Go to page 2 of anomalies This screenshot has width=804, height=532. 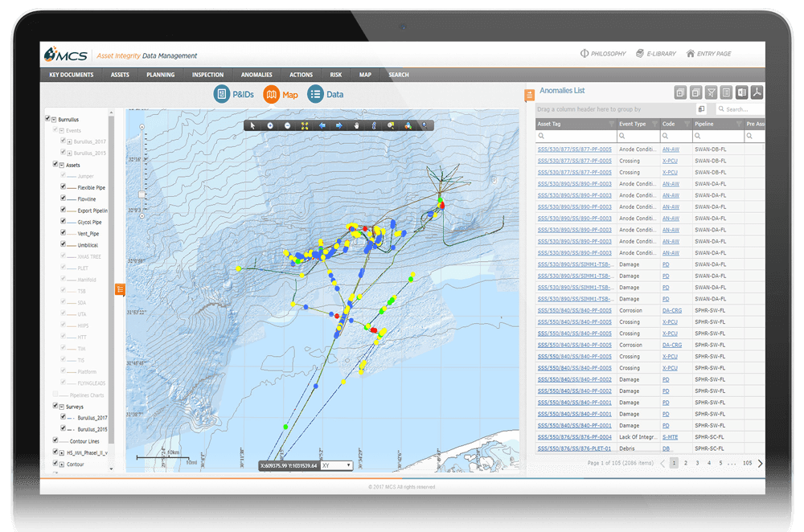685,463
